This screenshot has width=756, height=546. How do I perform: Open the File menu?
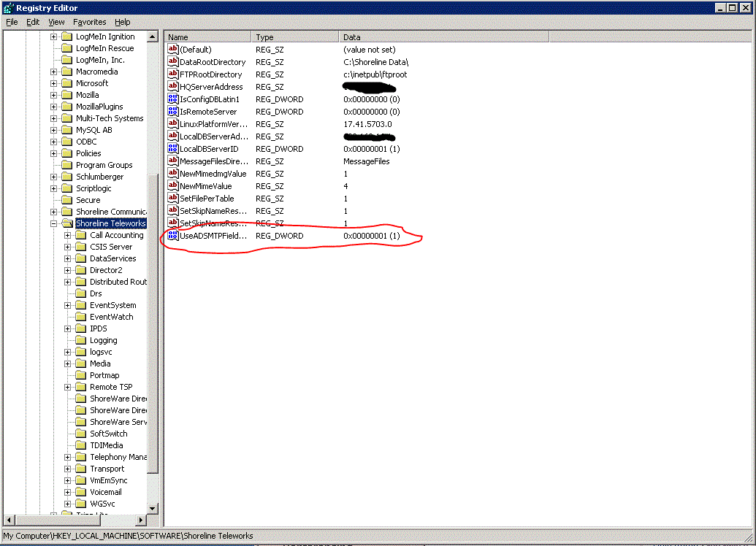tap(12, 22)
